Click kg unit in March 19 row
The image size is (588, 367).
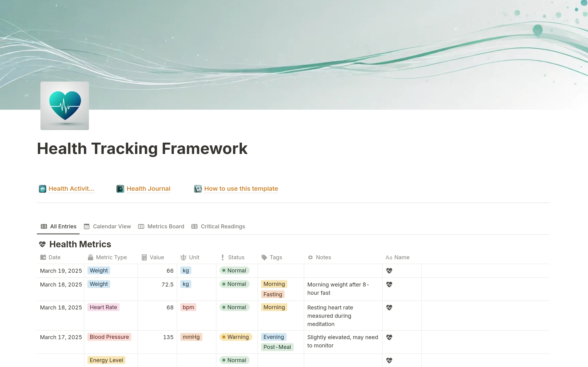(186, 271)
